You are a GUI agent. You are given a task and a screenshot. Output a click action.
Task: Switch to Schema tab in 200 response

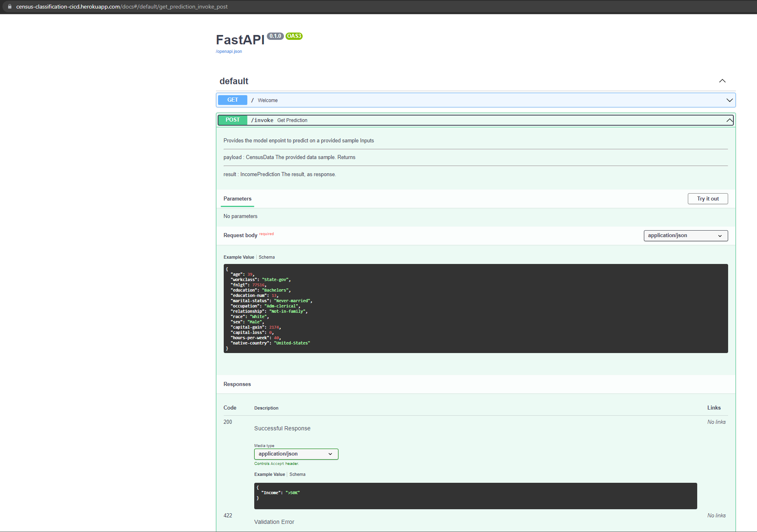click(297, 474)
